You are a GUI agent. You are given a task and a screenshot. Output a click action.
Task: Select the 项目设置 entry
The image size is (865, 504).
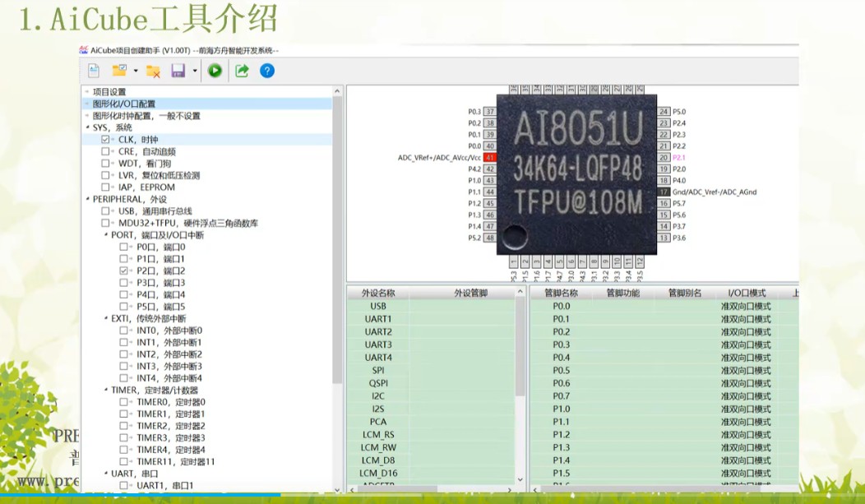pos(110,90)
